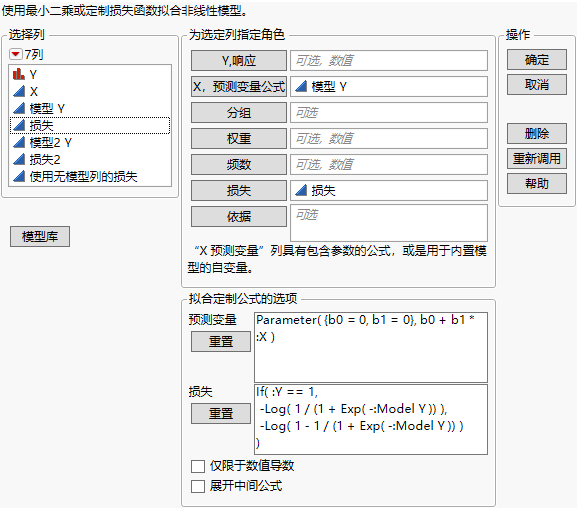Open the red triangle menu beside 7列
The image size is (577, 508).
pos(16,54)
